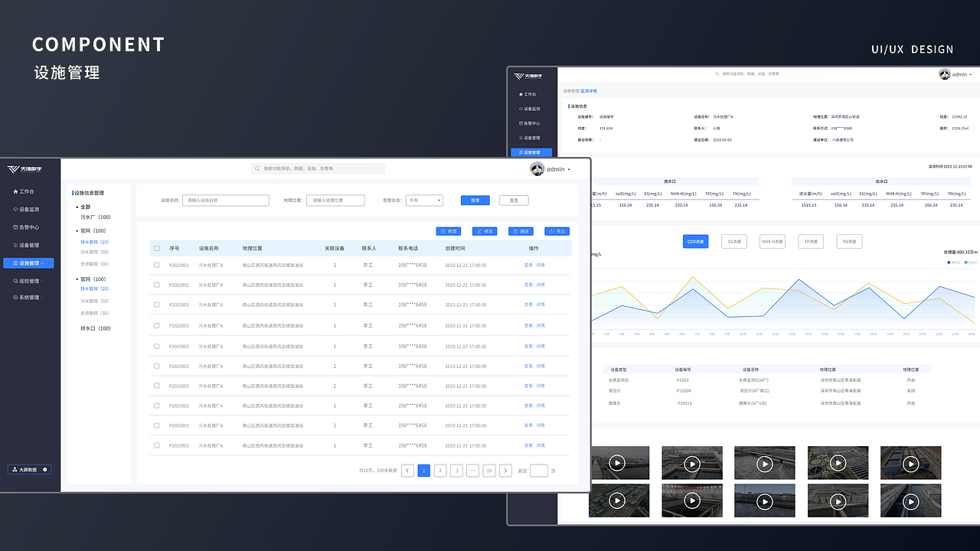
Task: Click the 删除 delete button
Action: (521, 231)
